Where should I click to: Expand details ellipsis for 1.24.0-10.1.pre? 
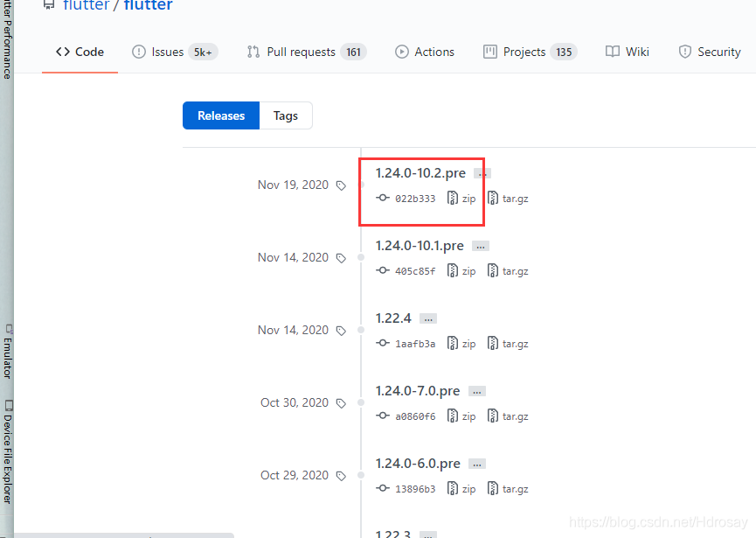[480, 246]
